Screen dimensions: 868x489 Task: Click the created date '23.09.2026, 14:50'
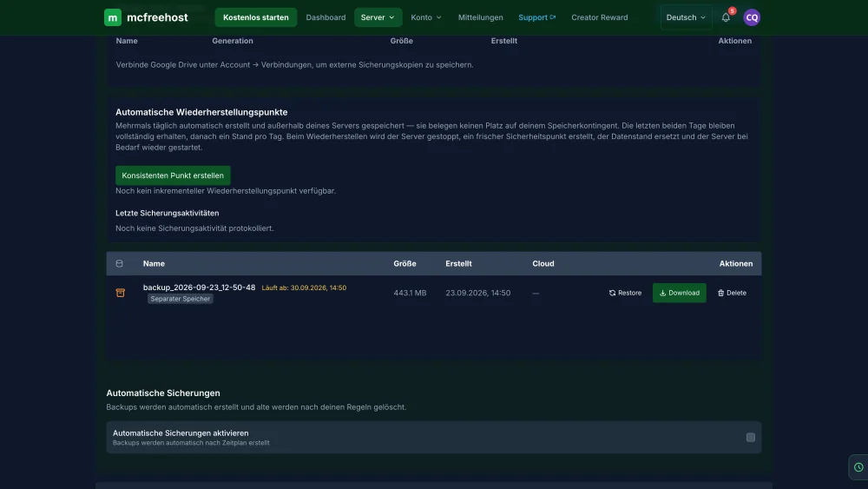(x=477, y=293)
